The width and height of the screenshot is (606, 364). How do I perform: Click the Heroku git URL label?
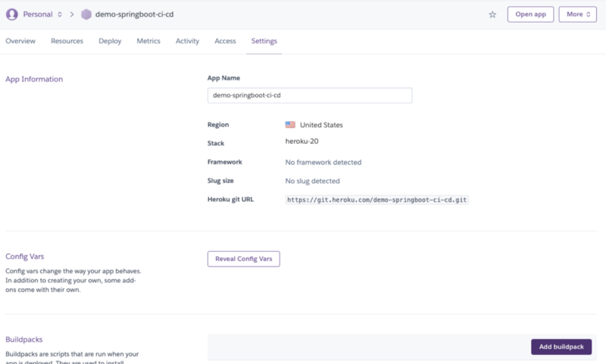pos(231,200)
